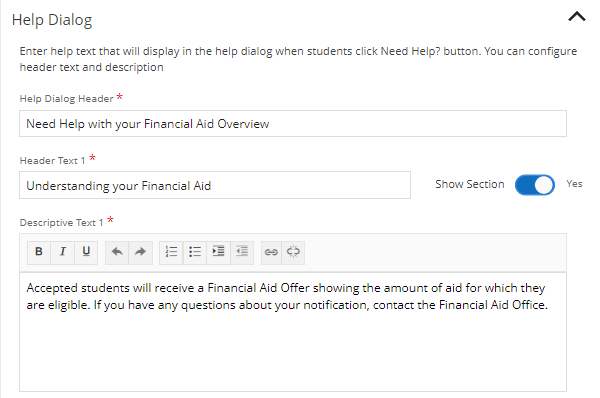Remove link using the unlink icon
The image size is (600, 398).
click(x=293, y=252)
